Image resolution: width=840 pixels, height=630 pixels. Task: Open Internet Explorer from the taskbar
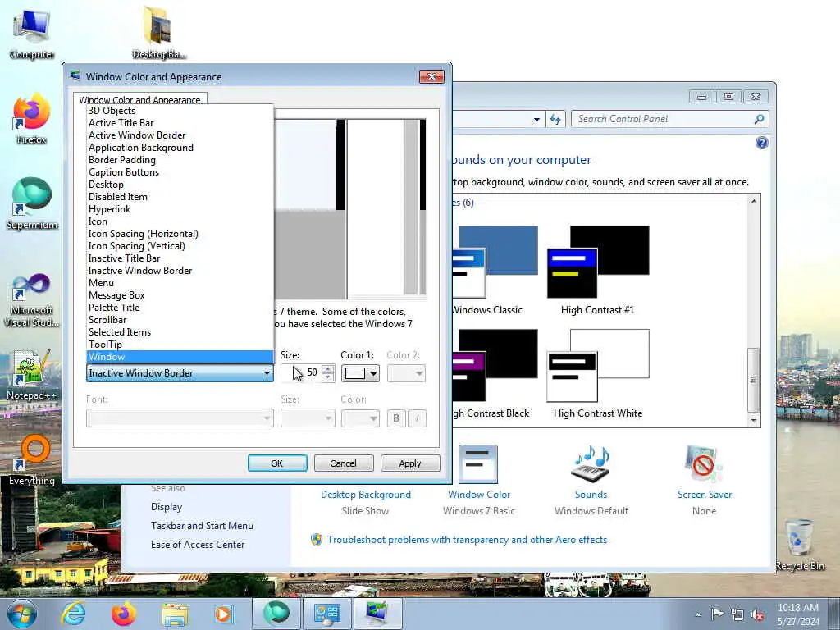pos(73,614)
